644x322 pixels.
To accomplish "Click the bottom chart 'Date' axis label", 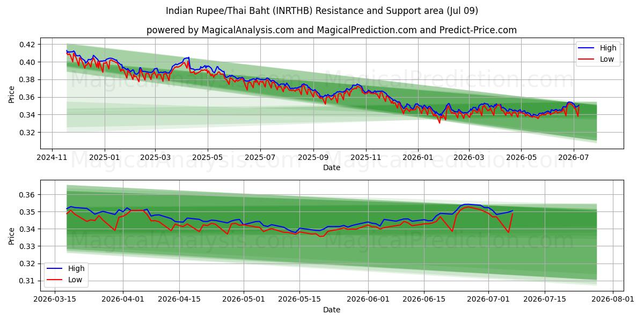I will pyautogui.click(x=332, y=310).
